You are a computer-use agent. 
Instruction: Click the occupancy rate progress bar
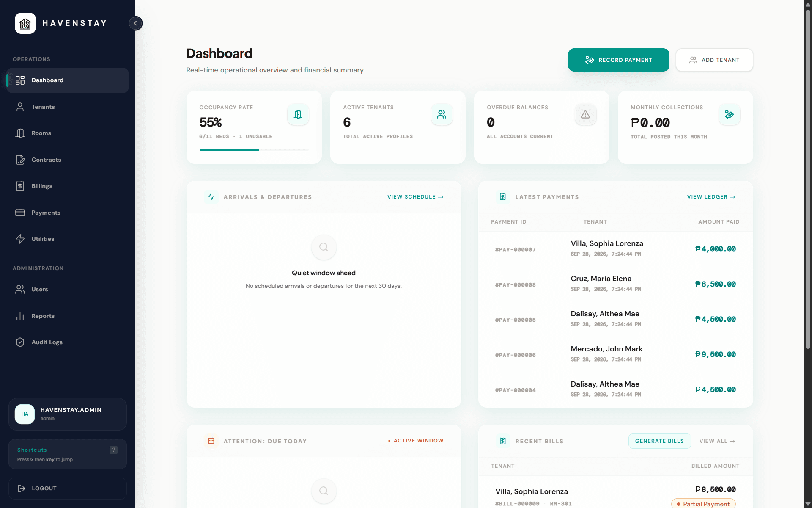point(254,149)
